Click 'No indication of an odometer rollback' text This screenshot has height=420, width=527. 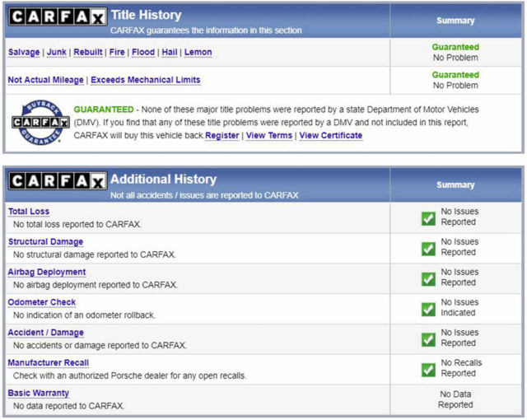(84, 315)
